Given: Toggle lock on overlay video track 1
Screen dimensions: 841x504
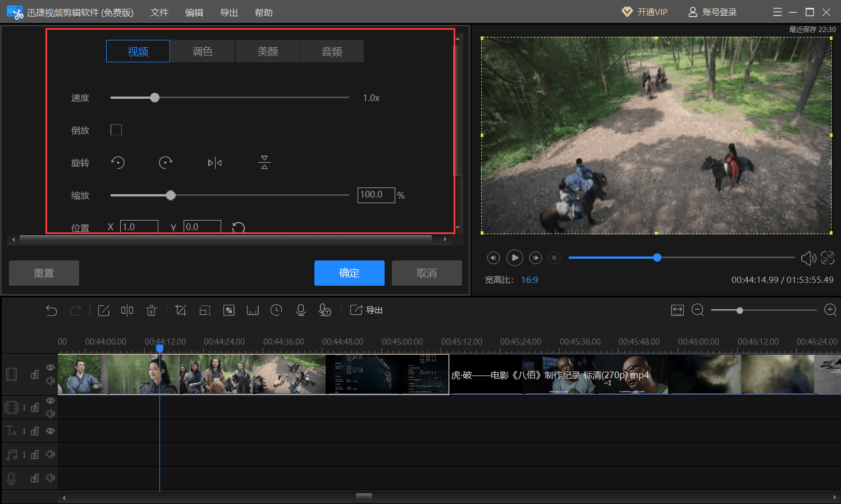Looking at the screenshot, I should [x=35, y=407].
